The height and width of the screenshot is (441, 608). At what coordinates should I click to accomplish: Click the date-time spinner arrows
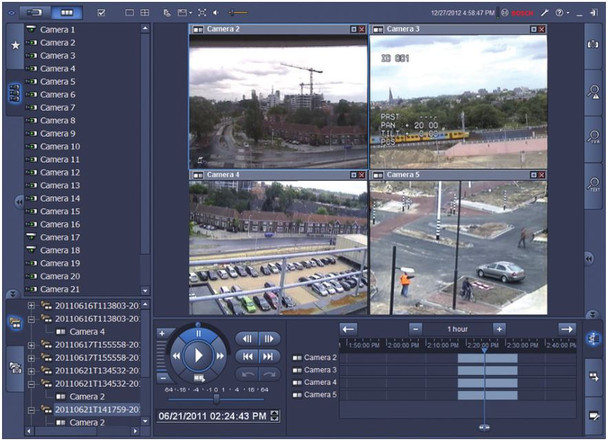pos(275,416)
